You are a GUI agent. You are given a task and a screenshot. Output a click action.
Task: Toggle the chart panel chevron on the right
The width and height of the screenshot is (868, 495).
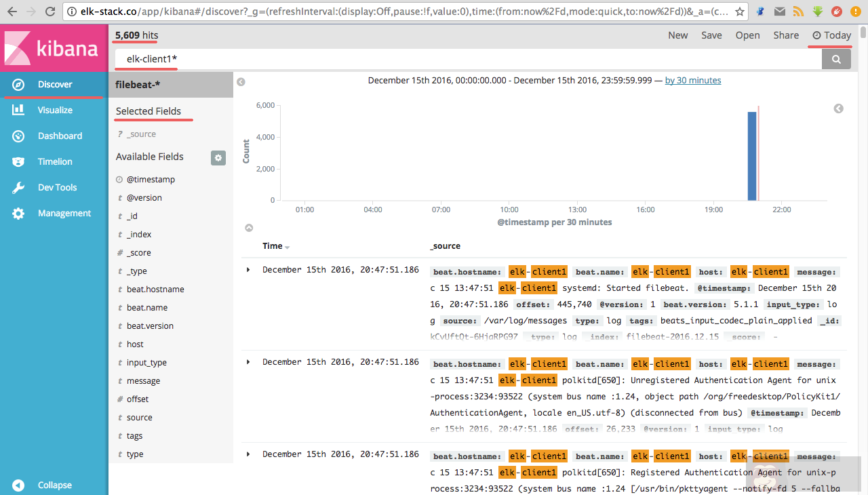[x=838, y=108]
